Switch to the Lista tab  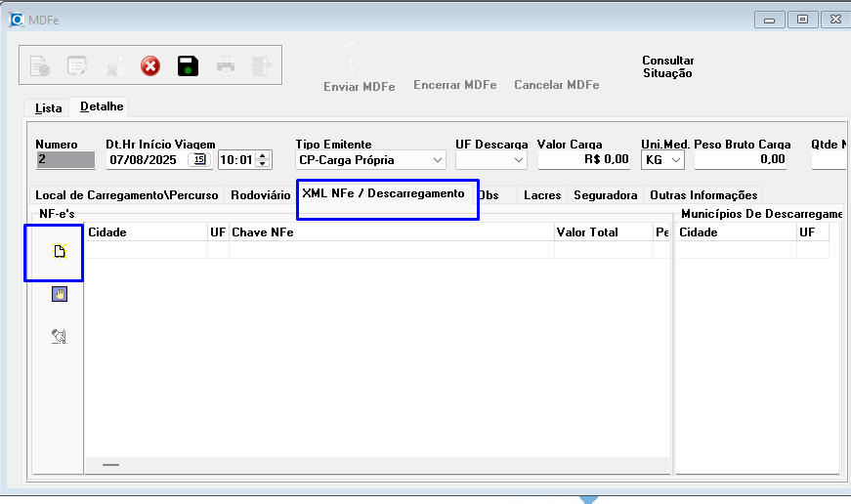coord(48,107)
